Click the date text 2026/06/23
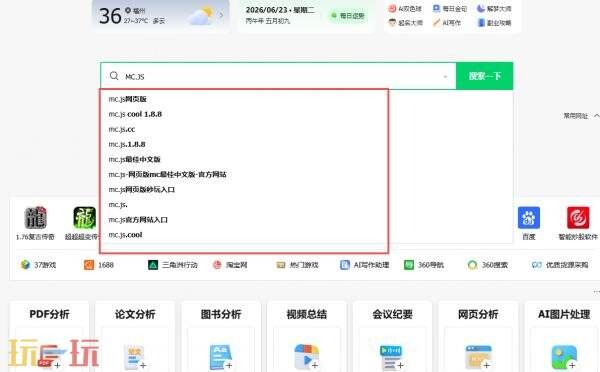600x372 pixels. [266, 10]
